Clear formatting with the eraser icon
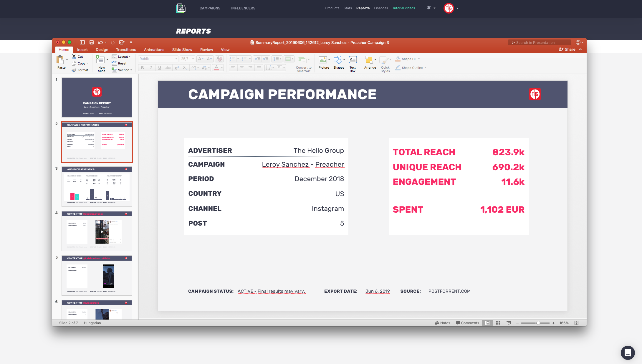Image resolution: width=642 pixels, height=364 pixels. 219,59
